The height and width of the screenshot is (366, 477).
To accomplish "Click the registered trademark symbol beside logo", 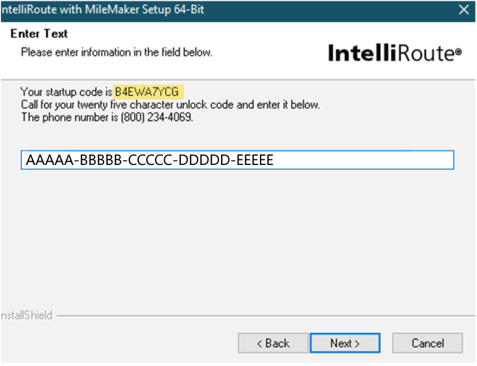I will [x=459, y=52].
